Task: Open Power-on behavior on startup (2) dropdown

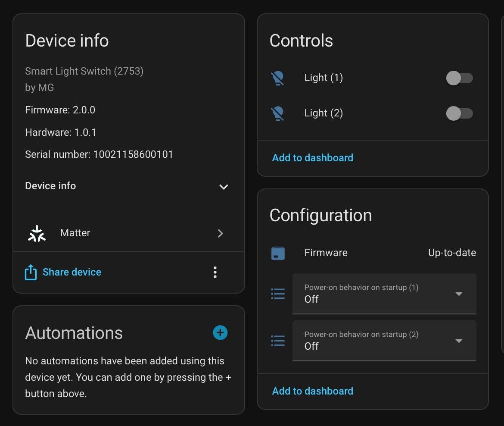Action: pos(384,341)
